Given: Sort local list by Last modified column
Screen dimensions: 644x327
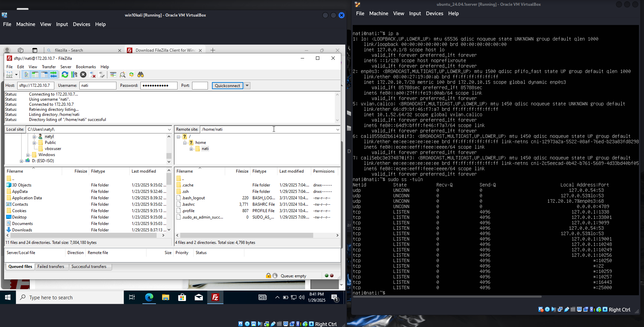Looking at the screenshot, I should pyautogui.click(x=144, y=171).
